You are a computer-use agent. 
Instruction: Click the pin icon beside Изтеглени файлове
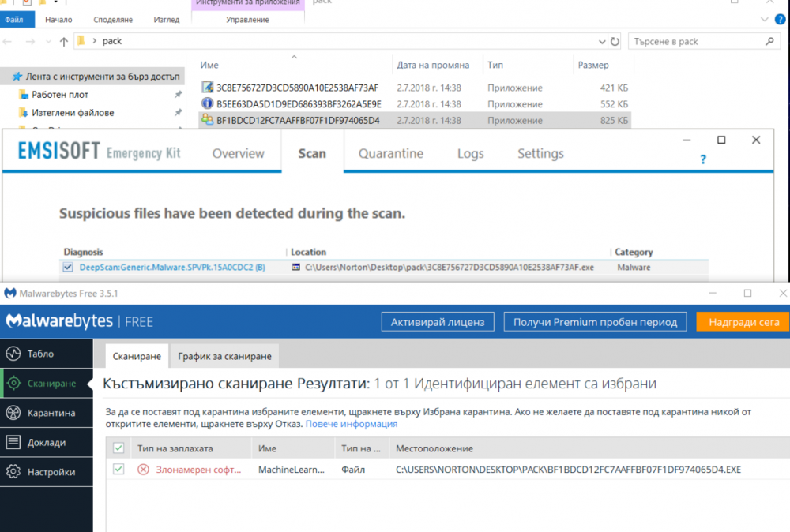click(x=178, y=112)
